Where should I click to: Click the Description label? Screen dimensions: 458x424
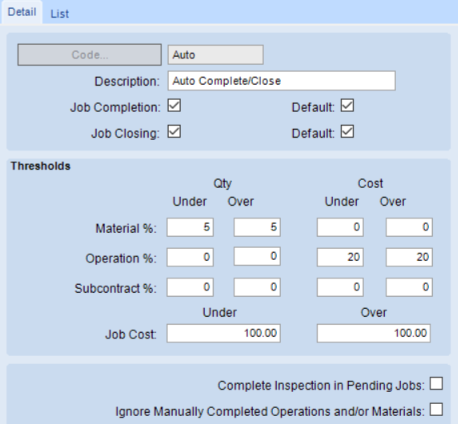tap(127, 81)
